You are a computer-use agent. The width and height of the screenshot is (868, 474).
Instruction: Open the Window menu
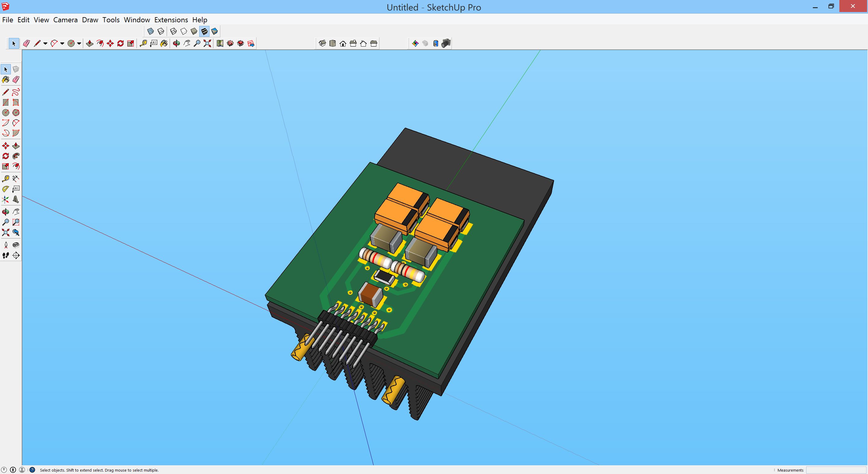(137, 20)
